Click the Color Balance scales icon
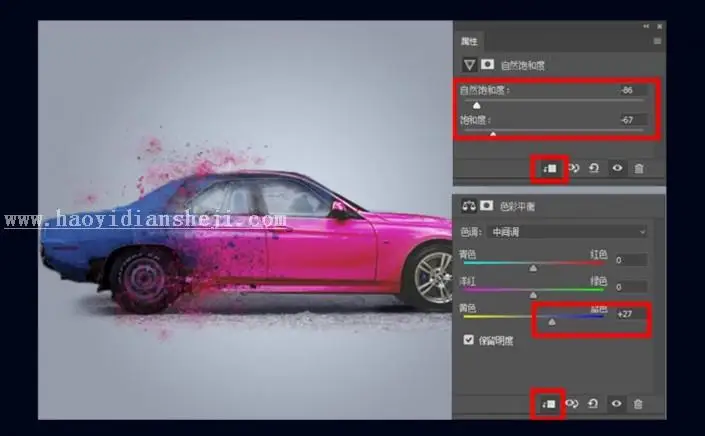This screenshot has width=705, height=436. pos(469,206)
